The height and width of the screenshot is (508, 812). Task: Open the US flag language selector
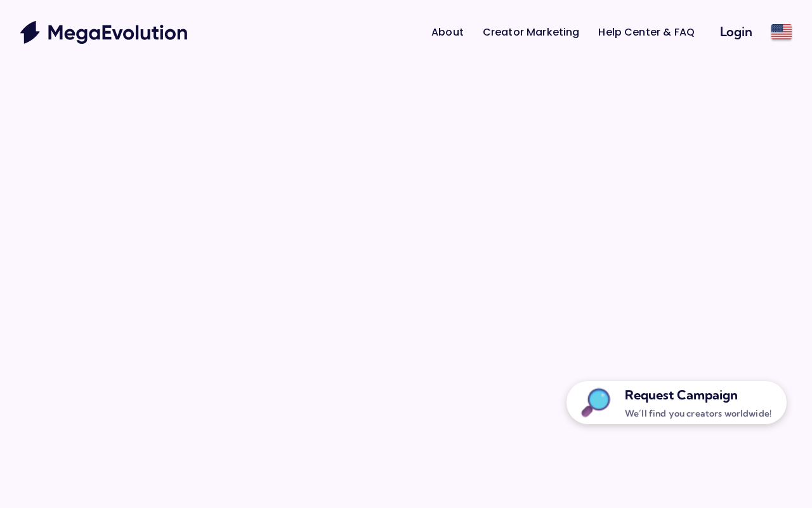coord(781,32)
